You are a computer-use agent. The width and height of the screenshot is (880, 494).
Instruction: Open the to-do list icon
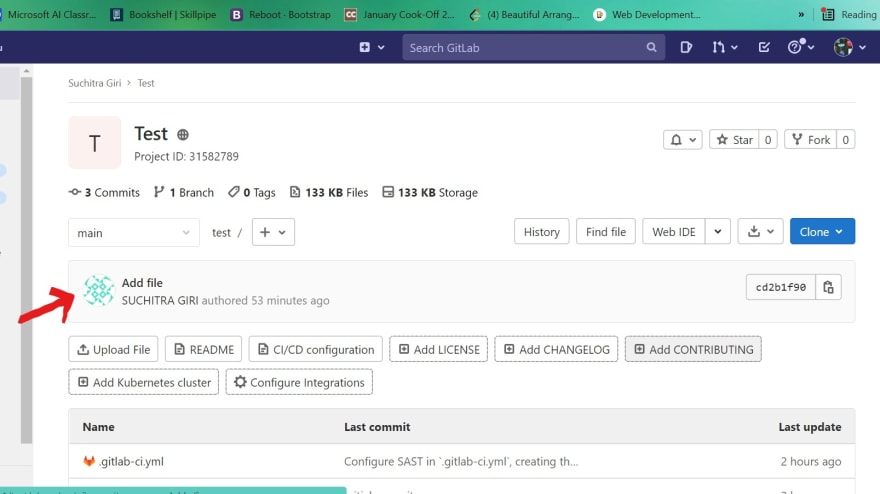coord(764,47)
